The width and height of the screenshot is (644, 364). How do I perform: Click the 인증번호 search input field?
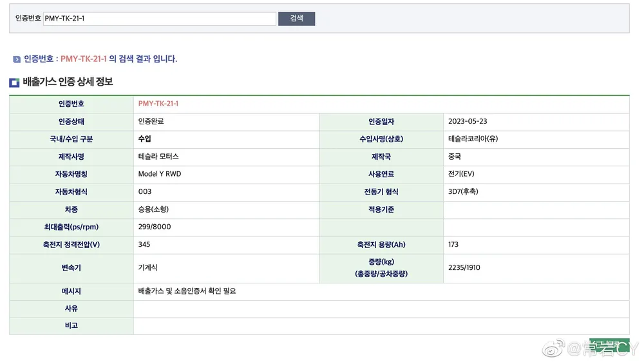[x=159, y=19]
